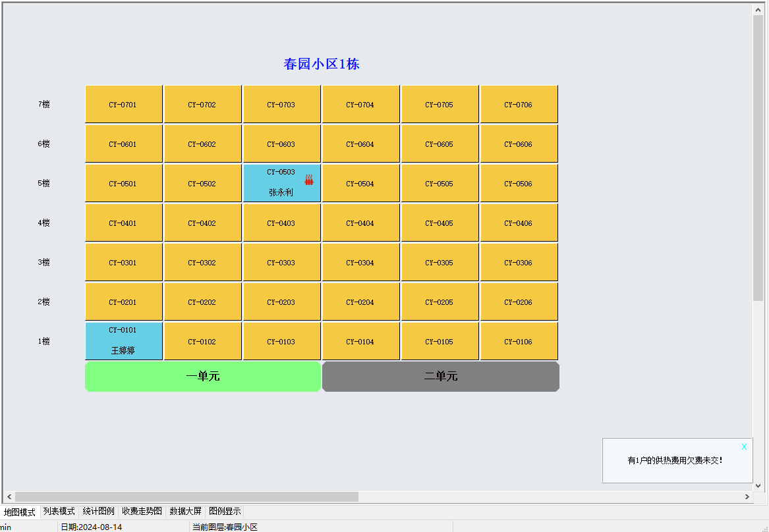
Task: Select room CY-0704
Action: click(x=361, y=104)
